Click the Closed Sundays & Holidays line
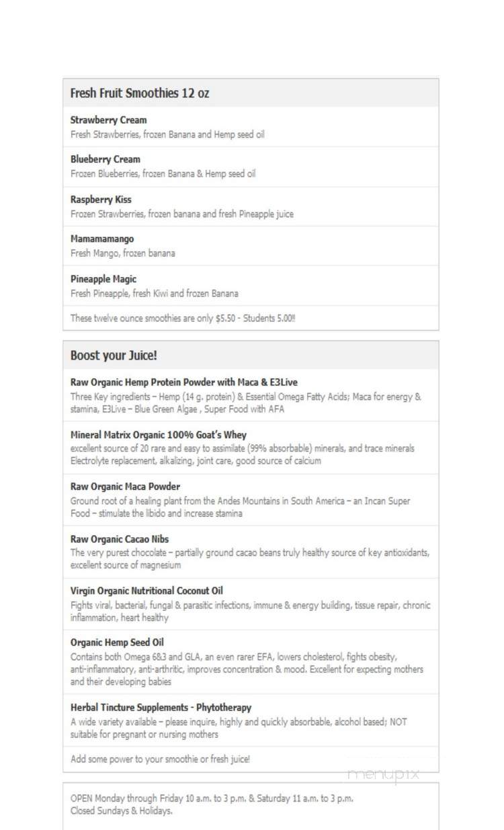This screenshot has height=830, width=504. coord(122,811)
